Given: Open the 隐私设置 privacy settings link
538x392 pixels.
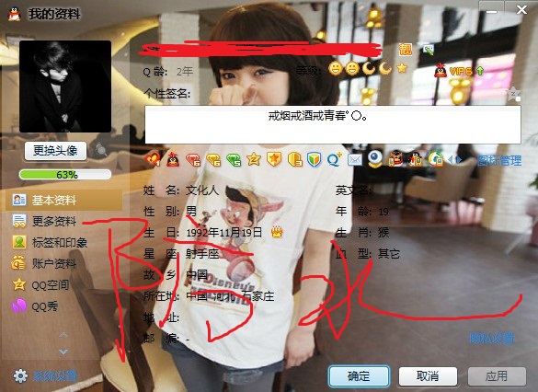Looking at the screenshot, I should coord(492,338).
